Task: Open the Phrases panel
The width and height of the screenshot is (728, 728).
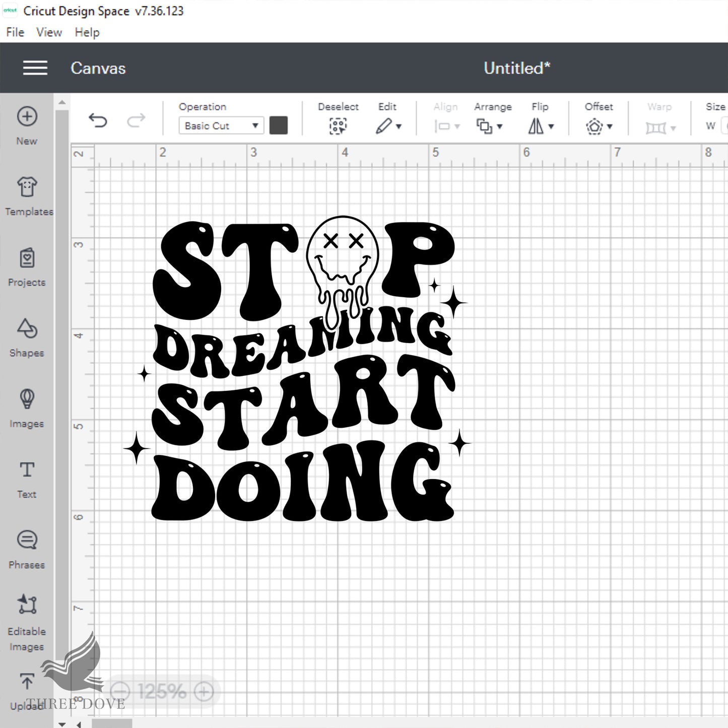Action: (27, 550)
